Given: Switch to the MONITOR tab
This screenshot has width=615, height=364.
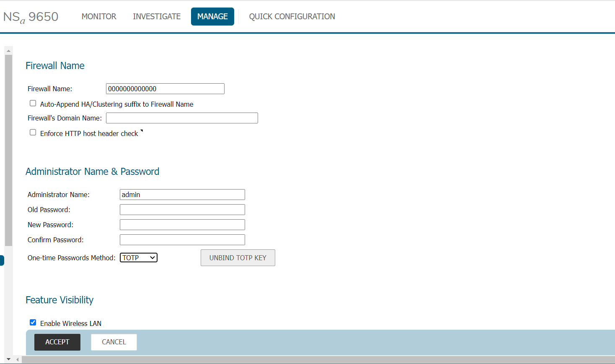Looking at the screenshot, I should 99,17.
